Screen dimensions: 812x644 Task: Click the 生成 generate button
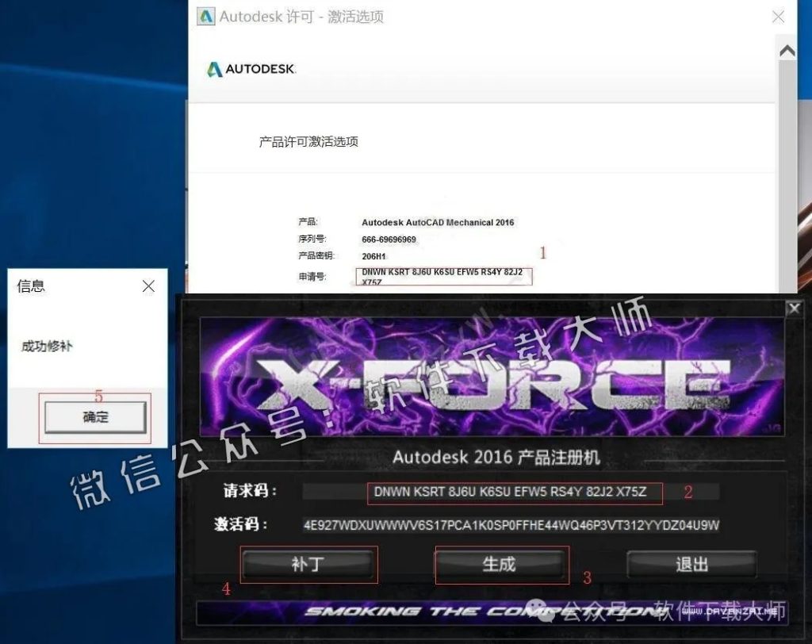[501, 565]
